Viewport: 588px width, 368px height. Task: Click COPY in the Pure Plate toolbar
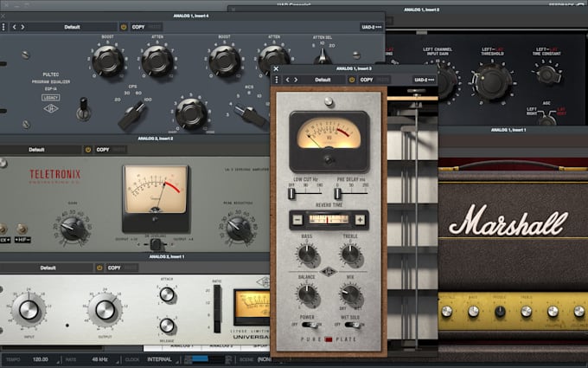pos(367,80)
